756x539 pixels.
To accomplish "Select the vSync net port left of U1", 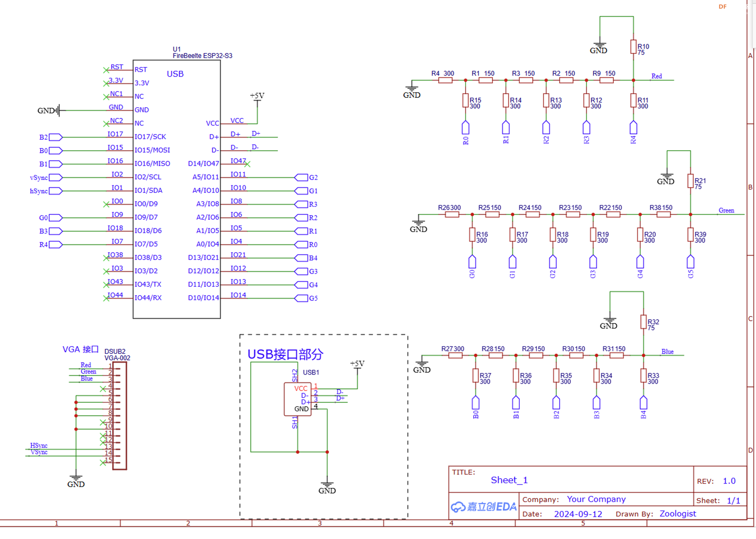I will [46, 178].
